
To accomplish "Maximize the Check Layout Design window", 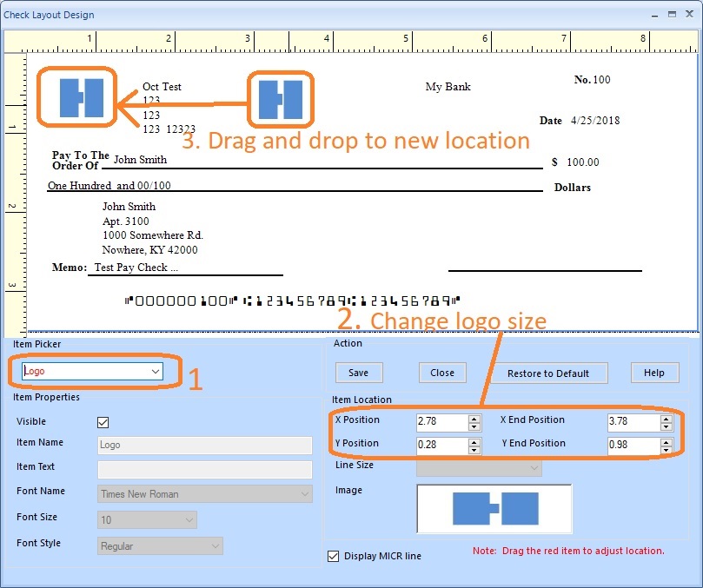I will tap(673, 14).
